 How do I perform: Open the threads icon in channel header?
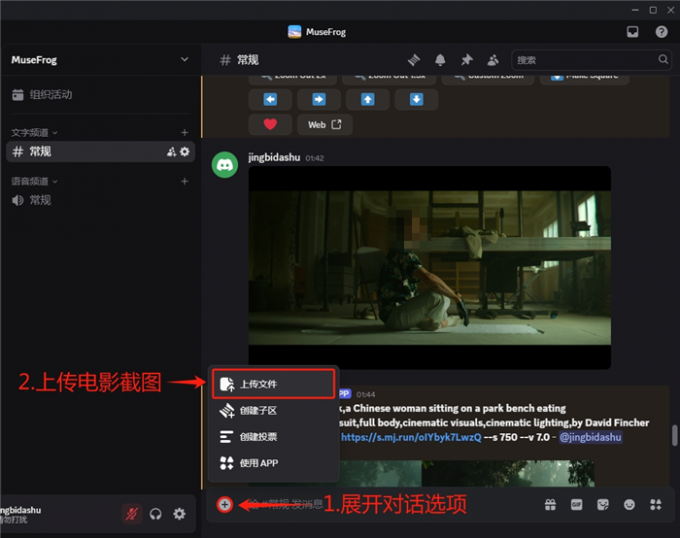click(414, 60)
